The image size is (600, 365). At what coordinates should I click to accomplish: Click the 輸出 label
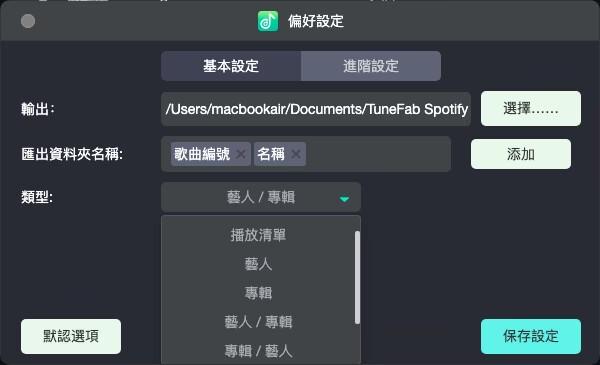click(x=38, y=109)
